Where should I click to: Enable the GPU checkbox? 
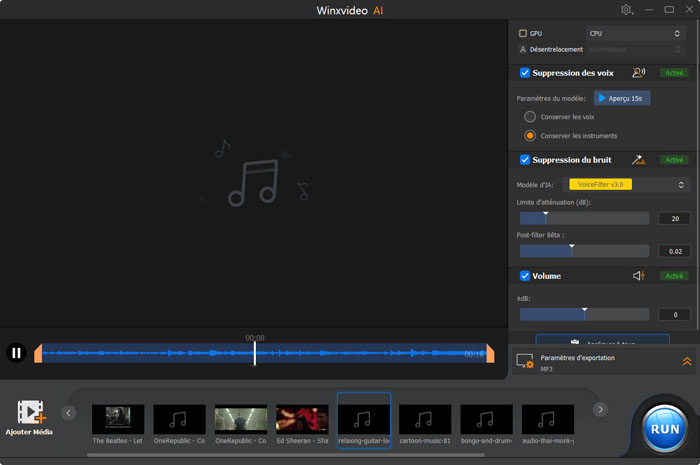[x=523, y=33]
